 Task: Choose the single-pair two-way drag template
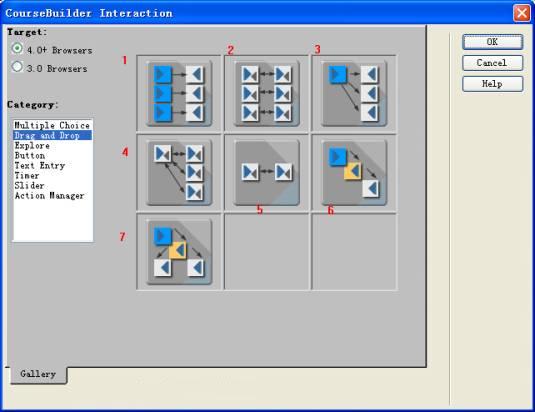pyautogui.click(x=266, y=172)
